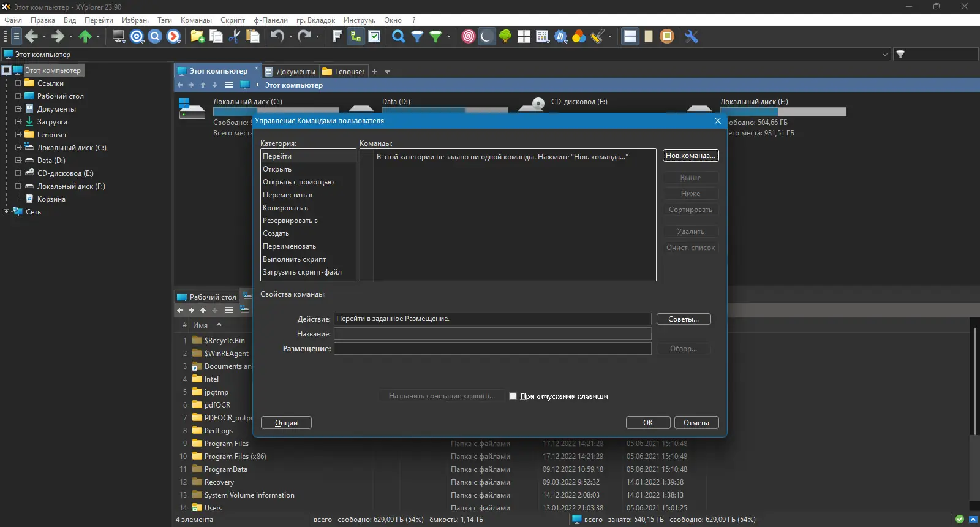
Task: Open the Команды menu
Action: click(196, 20)
